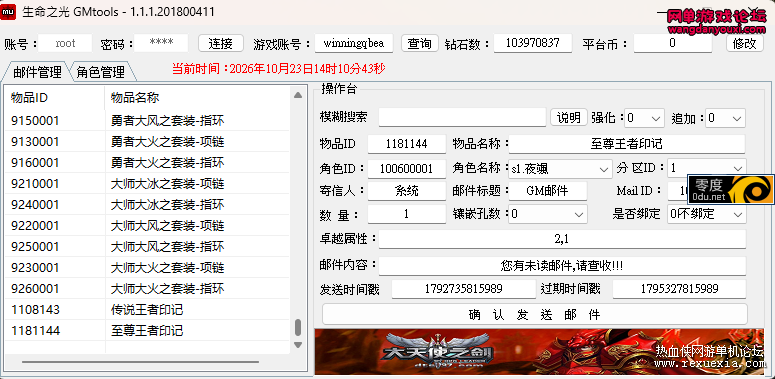Open the 强化 level dropdown
775x379 pixels.
(x=645, y=118)
